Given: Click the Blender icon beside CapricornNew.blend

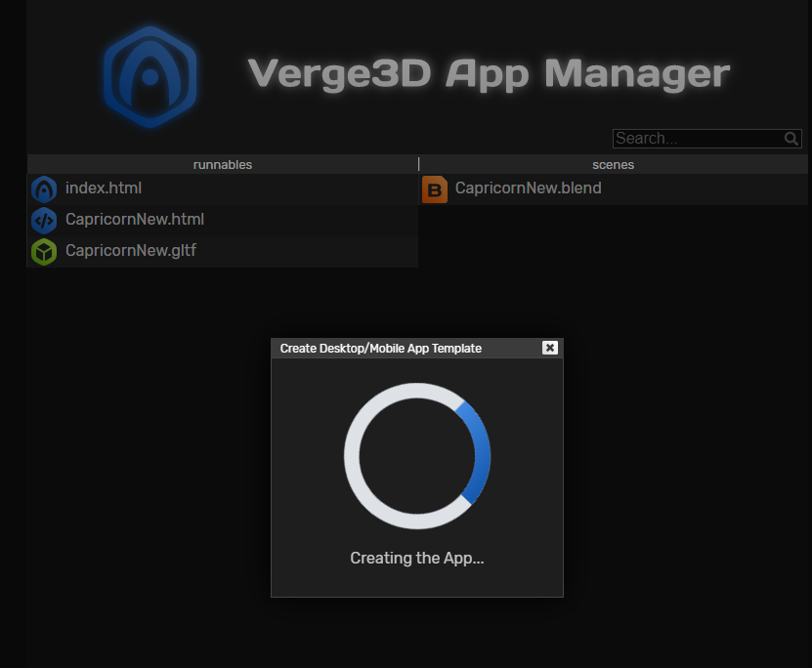Looking at the screenshot, I should pyautogui.click(x=435, y=189).
